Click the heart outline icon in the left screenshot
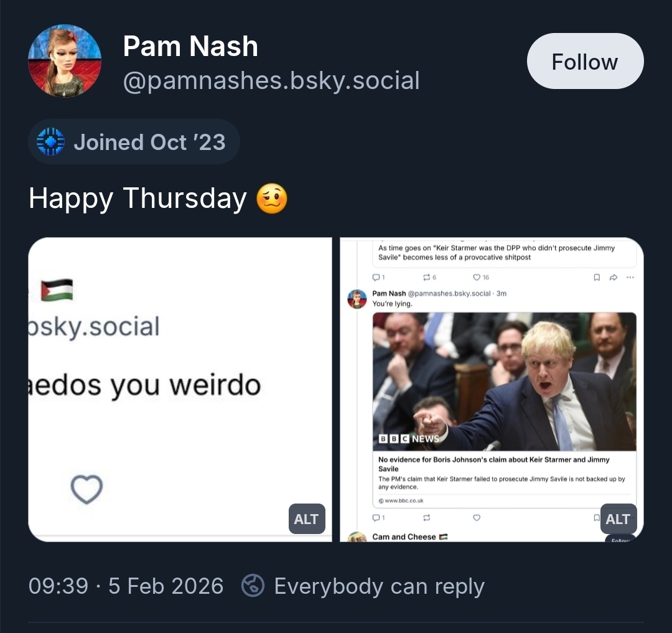Image resolution: width=672 pixels, height=633 pixels. click(86, 489)
